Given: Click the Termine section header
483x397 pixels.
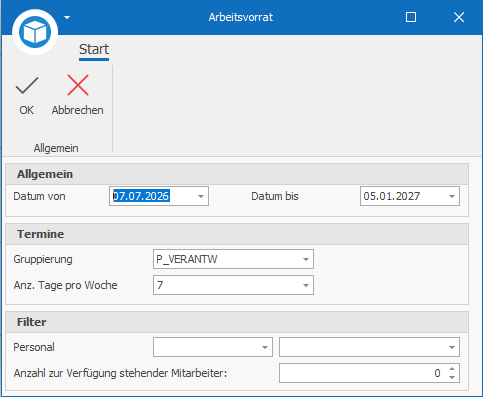Looking at the screenshot, I should [237, 234].
